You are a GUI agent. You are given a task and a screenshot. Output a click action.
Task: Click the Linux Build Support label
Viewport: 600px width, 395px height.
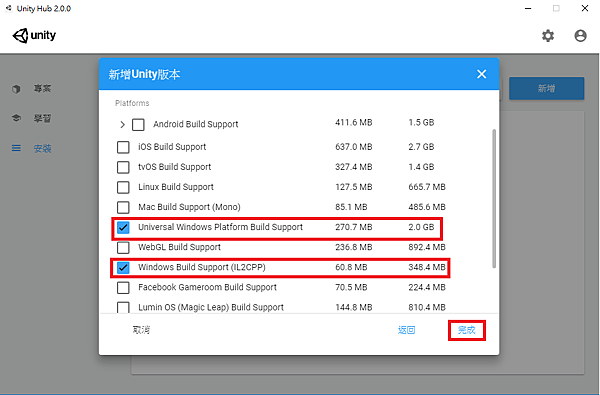point(176,187)
